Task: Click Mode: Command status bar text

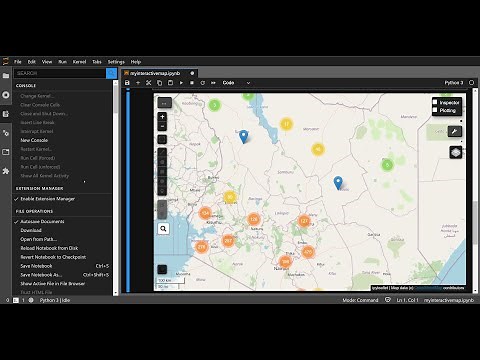Action: (x=360, y=300)
